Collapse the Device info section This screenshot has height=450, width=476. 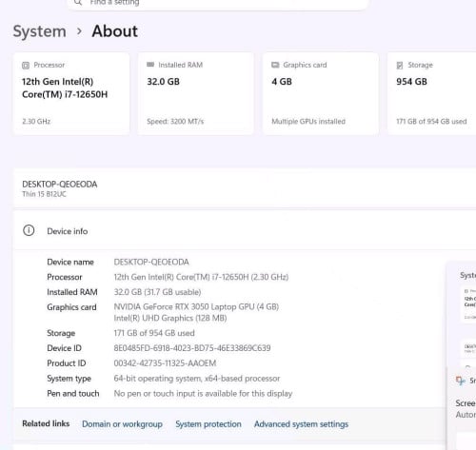coord(245,230)
